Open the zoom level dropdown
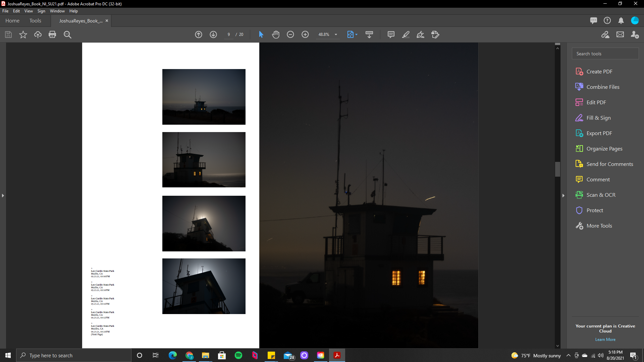Viewport: 644px width, 362px height. pyautogui.click(x=336, y=35)
